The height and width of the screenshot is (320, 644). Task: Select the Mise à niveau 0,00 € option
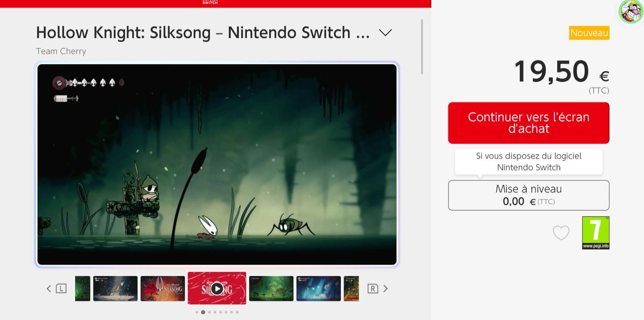[x=529, y=195]
